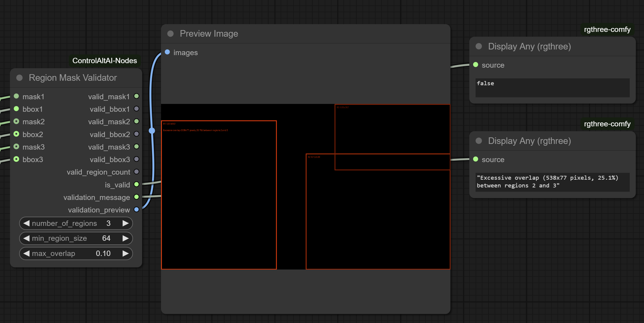The width and height of the screenshot is (644, 323).
Task: Increase number_of_regions with right arrow
Action: point(126,223)
